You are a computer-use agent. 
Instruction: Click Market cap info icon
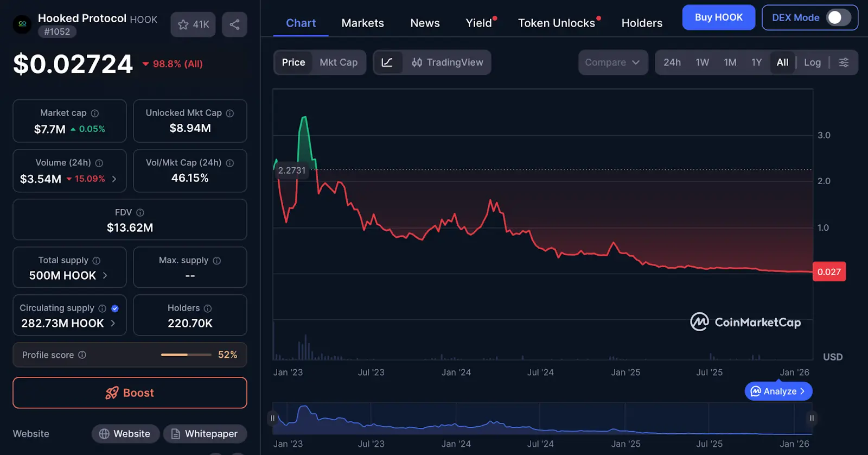95,113
